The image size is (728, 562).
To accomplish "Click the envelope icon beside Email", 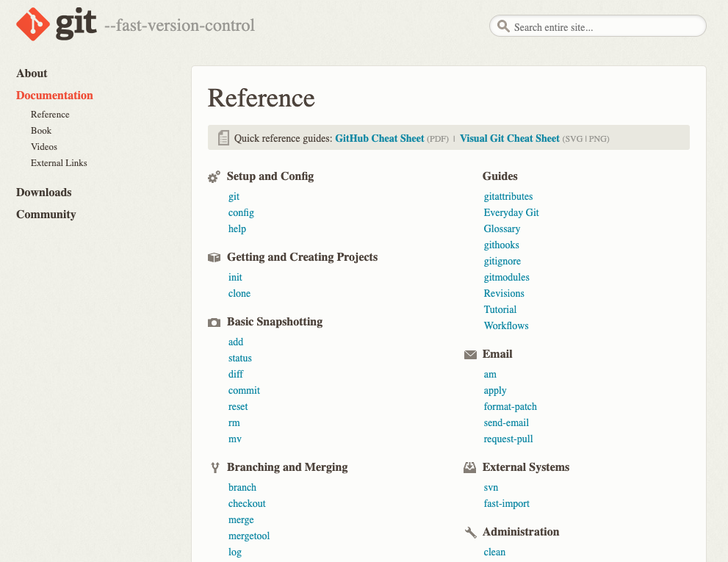I will pos(470,355).
